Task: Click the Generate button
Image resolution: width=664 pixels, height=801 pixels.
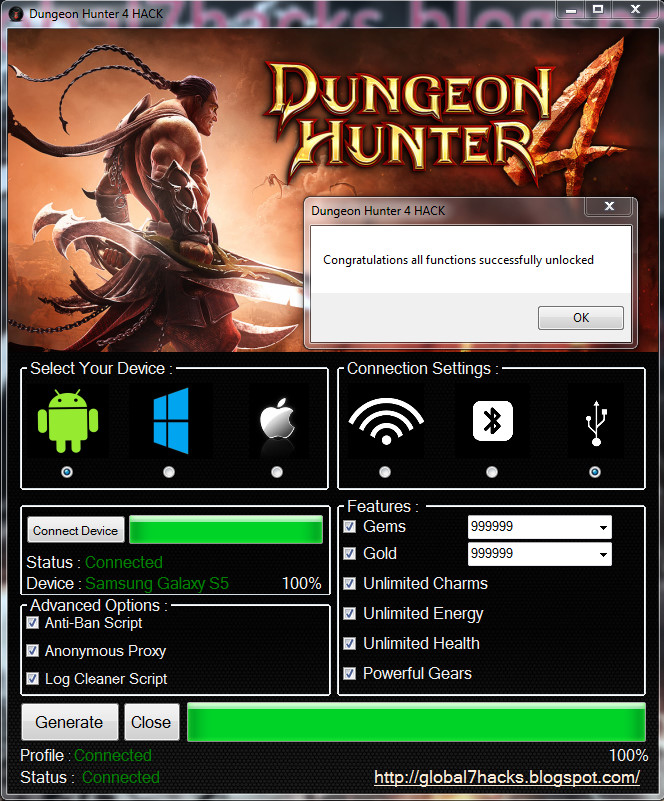Action: [69, 722]
